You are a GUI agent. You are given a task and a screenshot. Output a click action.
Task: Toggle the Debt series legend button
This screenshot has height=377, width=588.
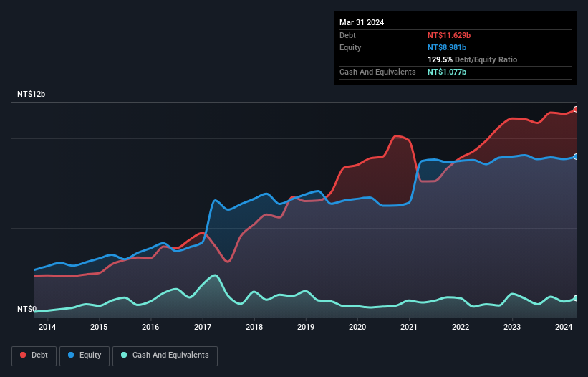click(34, 355)
